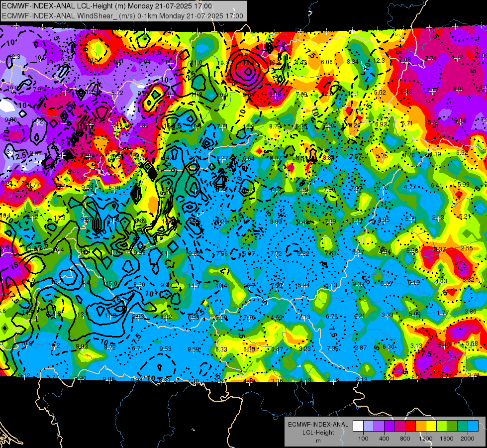Click the wind shear value 3.86
The image size is (487, 448).
pyautogui.click(x=470, y=312)
